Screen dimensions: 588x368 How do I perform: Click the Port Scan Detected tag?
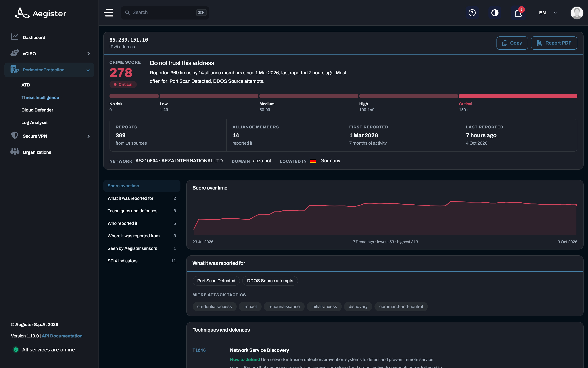coord(216,281)
